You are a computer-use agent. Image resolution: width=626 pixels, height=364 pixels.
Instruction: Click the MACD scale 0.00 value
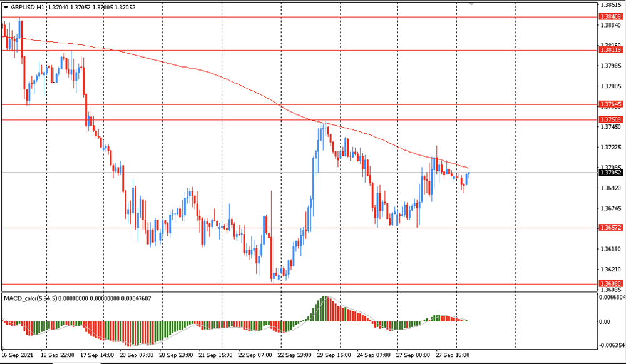(605, 321)
